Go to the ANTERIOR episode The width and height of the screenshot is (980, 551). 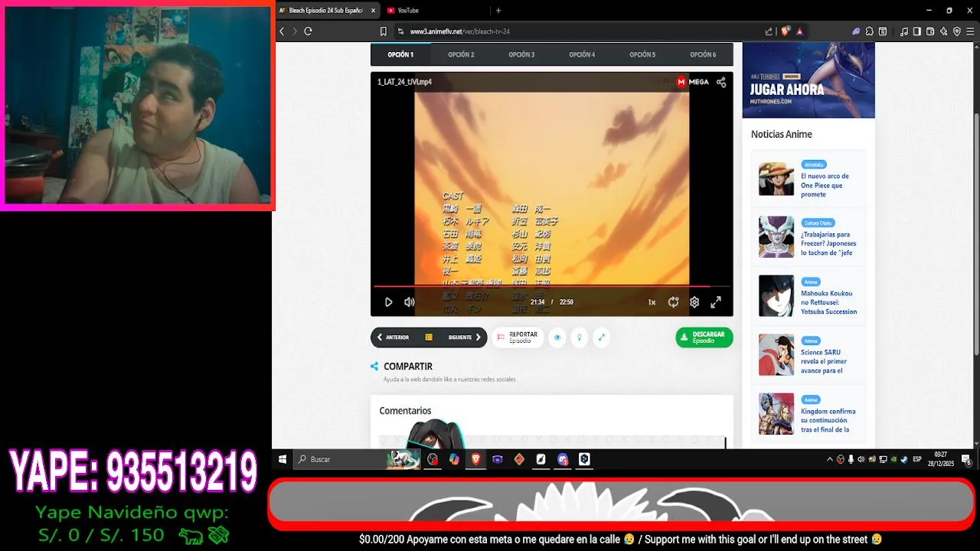(x=393, y=337)
